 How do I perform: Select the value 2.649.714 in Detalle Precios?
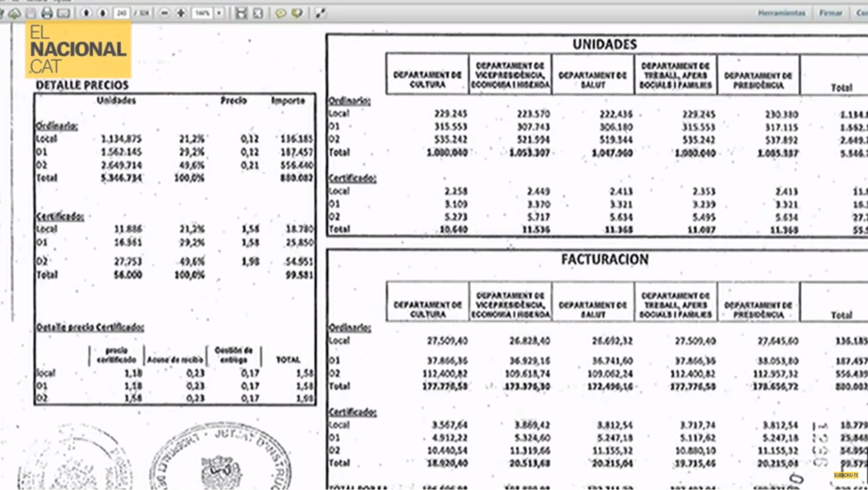[121, 165]
